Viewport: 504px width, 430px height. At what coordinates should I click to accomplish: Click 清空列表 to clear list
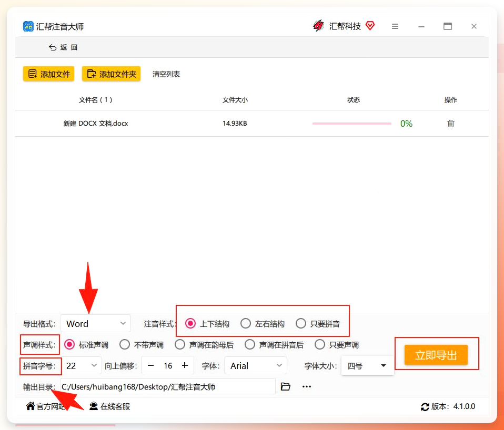click(166, 74)
